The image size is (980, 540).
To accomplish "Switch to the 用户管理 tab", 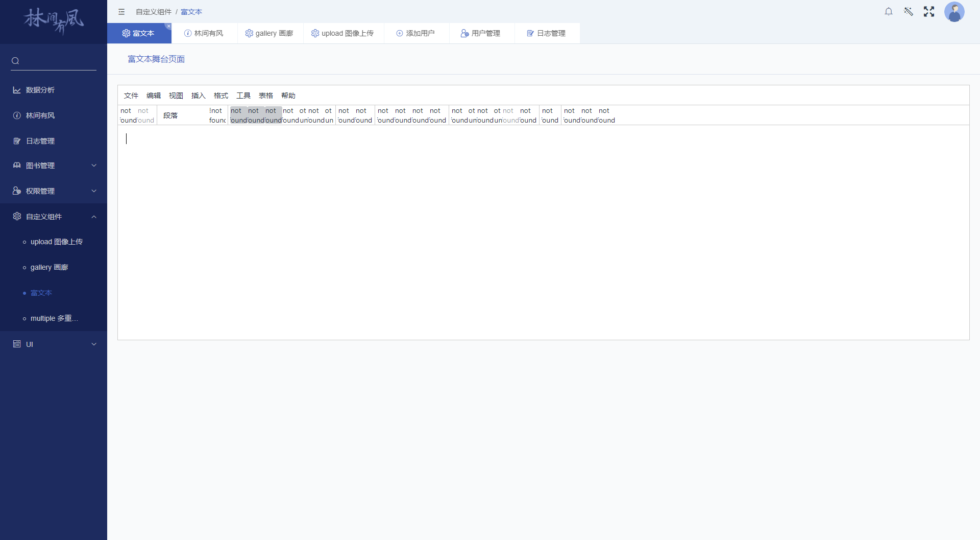I will [481, 33].
